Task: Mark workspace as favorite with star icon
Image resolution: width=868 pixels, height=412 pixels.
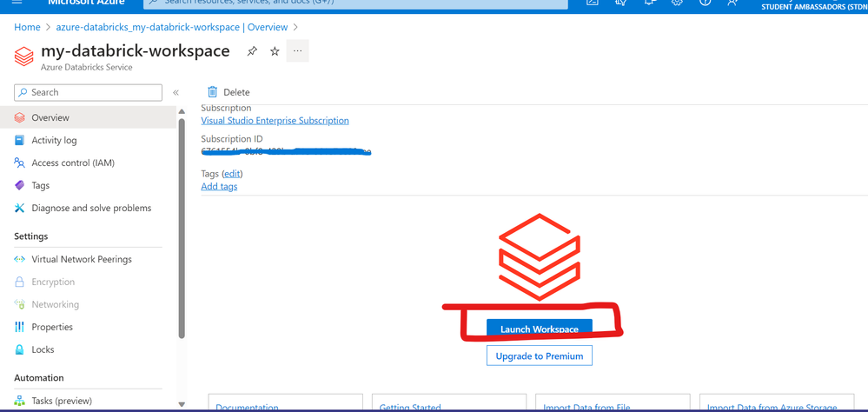Action: click(x=275, y=51)
